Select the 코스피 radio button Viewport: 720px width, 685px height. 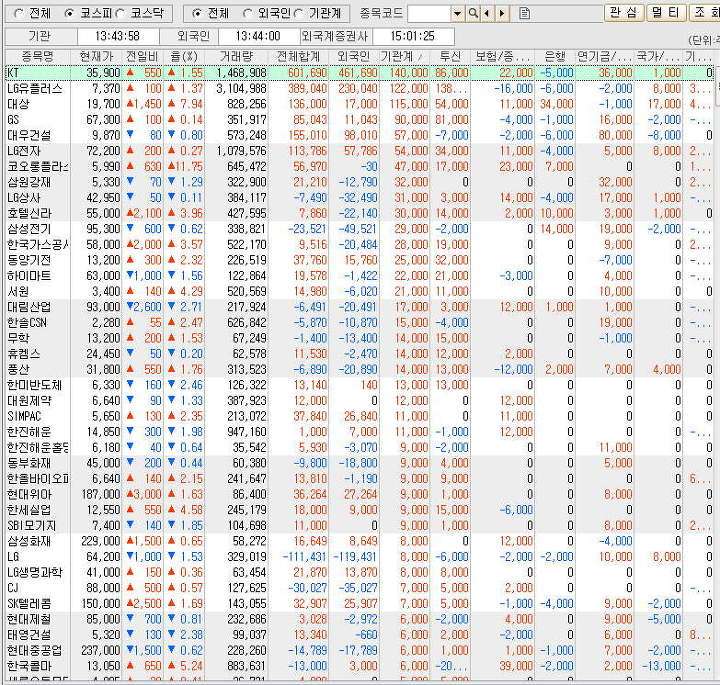[x=69, y=14]
